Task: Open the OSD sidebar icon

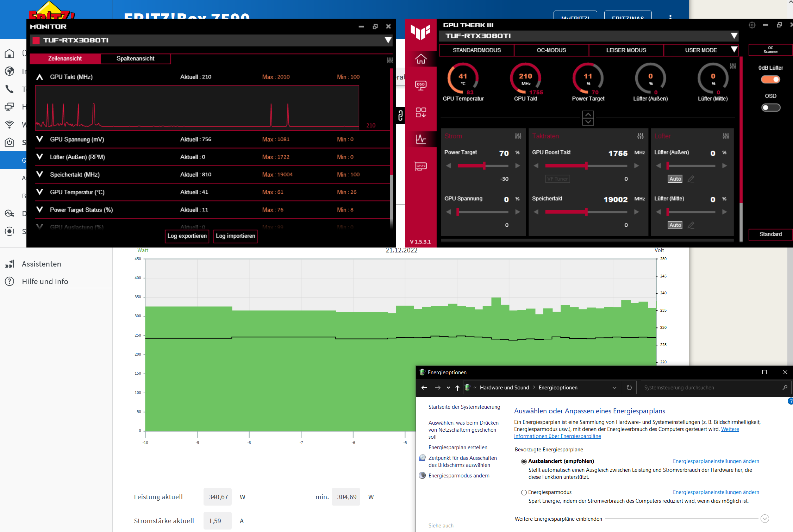Action: 421,86
